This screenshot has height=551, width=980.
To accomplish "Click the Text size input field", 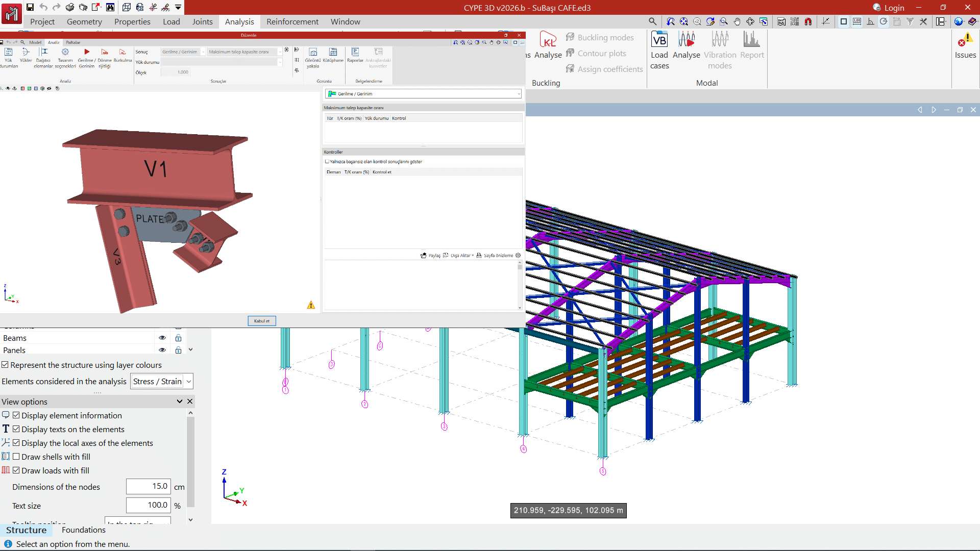I will coord(148,505).
